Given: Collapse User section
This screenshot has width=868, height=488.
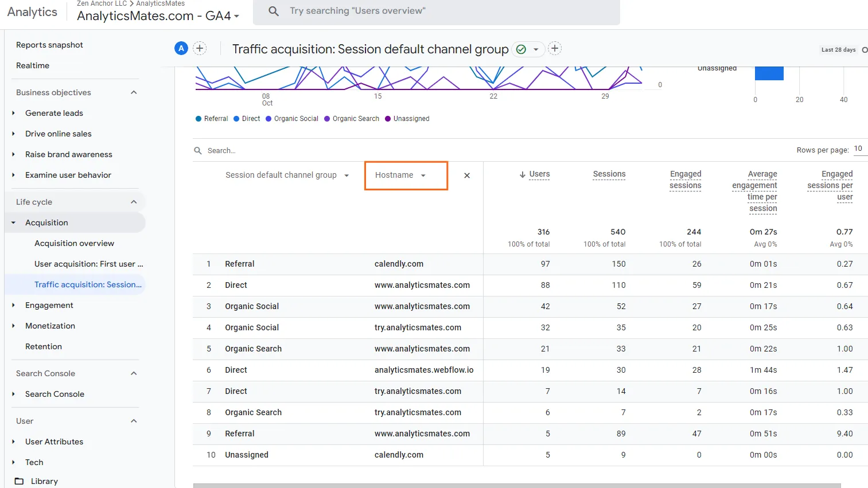Looking at the screenshot, I should tap(134, 421).
